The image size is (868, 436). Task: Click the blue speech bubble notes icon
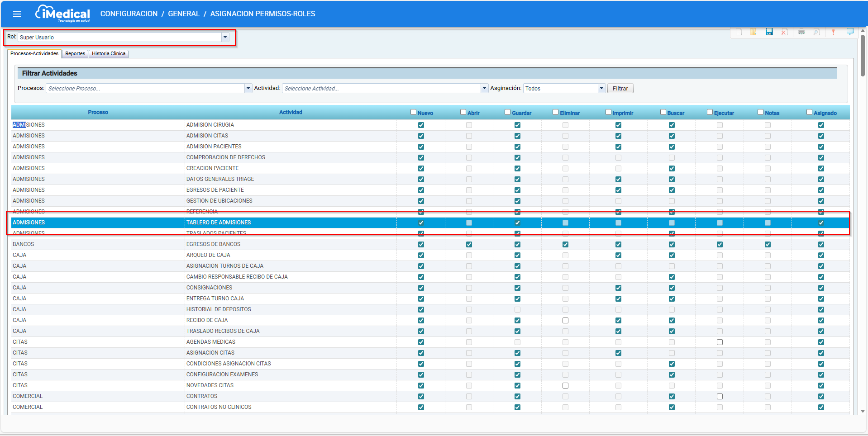tap(850, 32)
